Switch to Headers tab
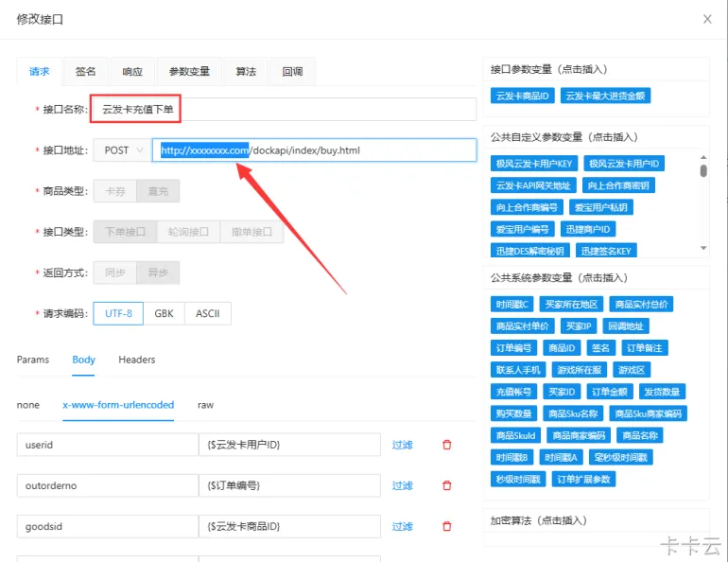Image resolution: width=728 pixels, height=562 pixels. 136,360
